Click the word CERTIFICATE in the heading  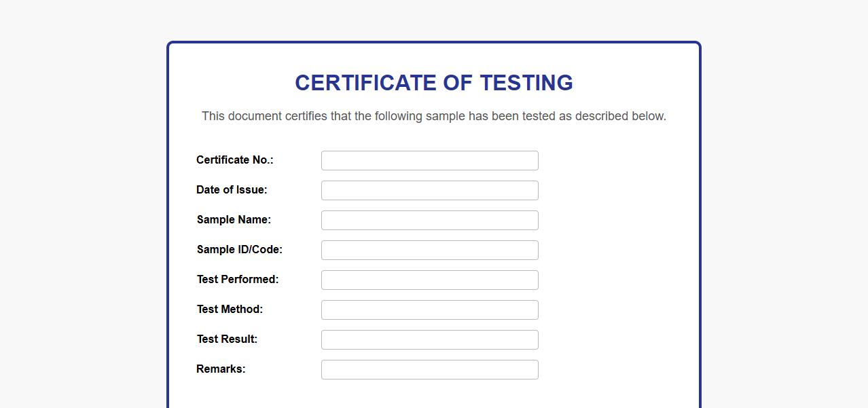click(x=365, y=83)
